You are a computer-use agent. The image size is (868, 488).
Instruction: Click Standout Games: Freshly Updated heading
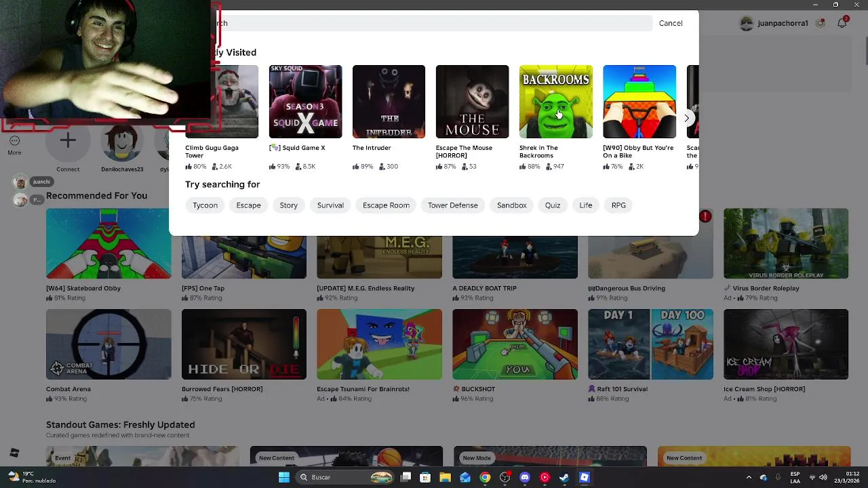tap(121, 425)
